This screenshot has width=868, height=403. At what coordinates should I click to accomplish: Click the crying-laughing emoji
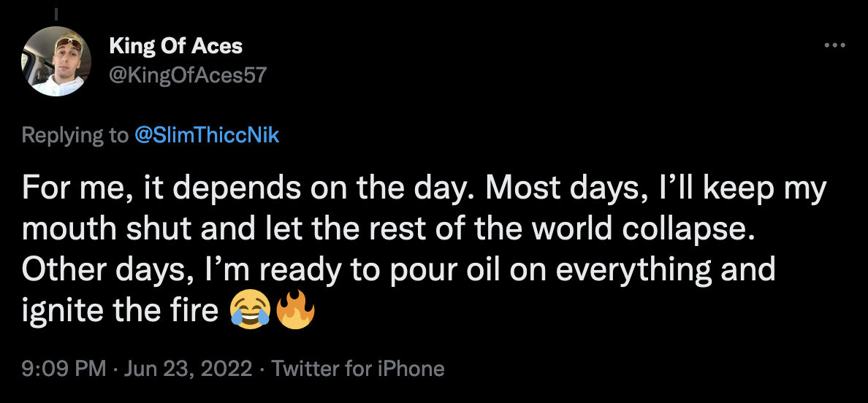[250, 312]
